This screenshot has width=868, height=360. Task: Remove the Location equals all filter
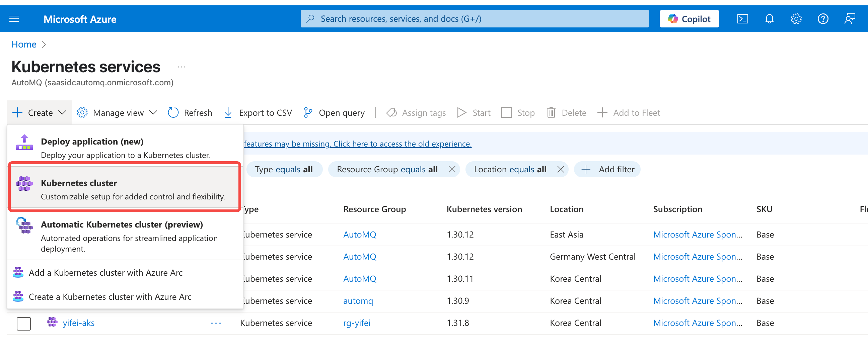(x=560, y=169)
